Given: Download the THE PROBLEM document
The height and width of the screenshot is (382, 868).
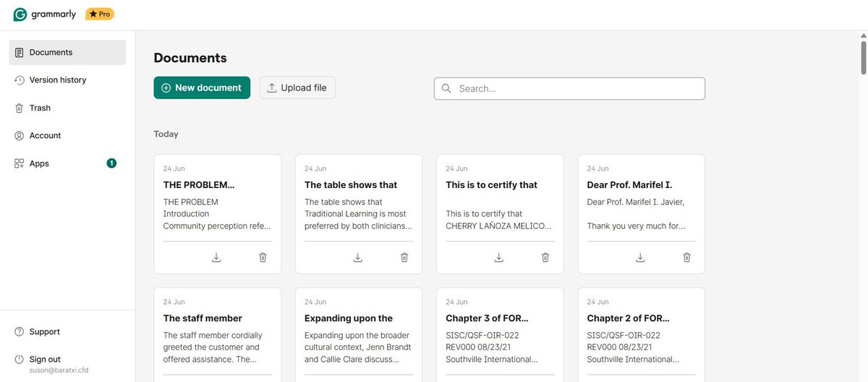Looking at the screenshot, I should click(216, 258).
